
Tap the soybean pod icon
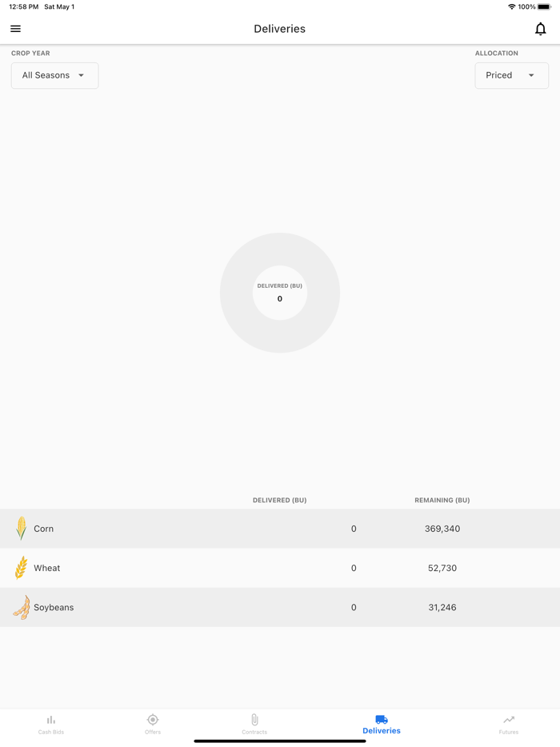[x=22, y=608]
